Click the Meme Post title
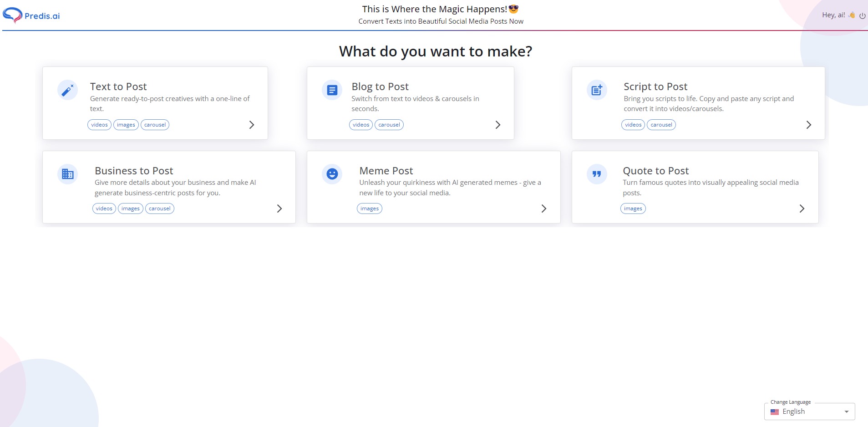 (386, 171)
